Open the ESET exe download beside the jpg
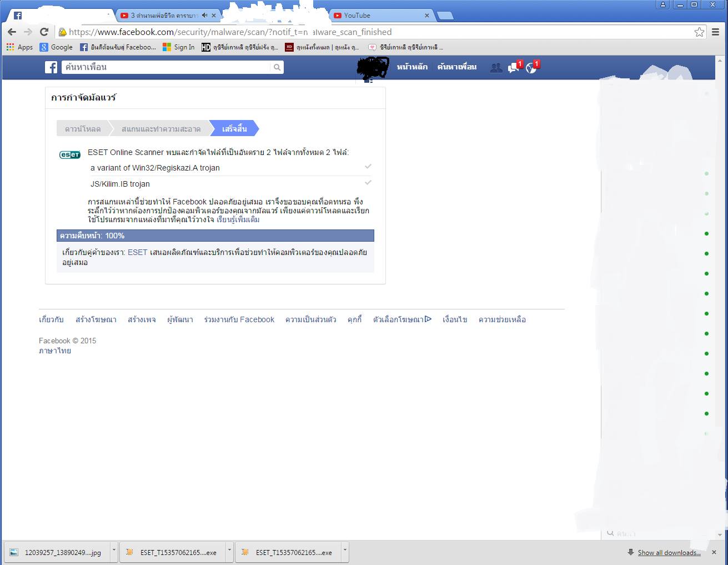 point(173,552)
